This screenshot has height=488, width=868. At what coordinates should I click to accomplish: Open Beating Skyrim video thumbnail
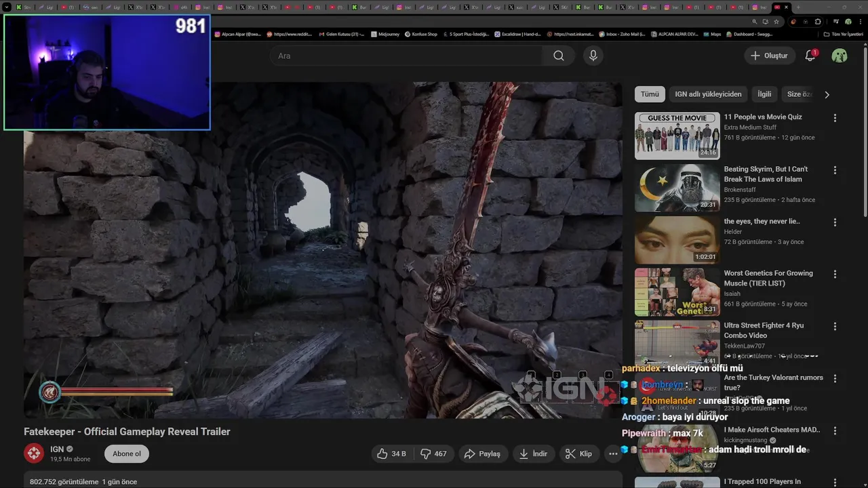click(x=677, y=188)
